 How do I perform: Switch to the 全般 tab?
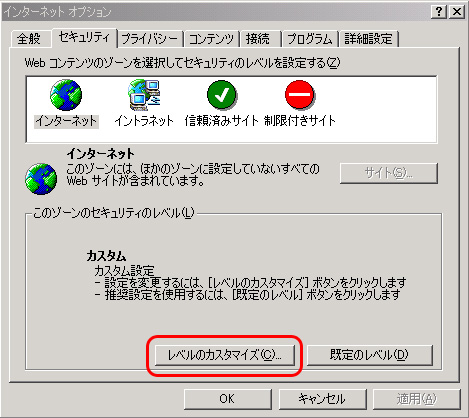pyautogui.click(x=29, y=39)
